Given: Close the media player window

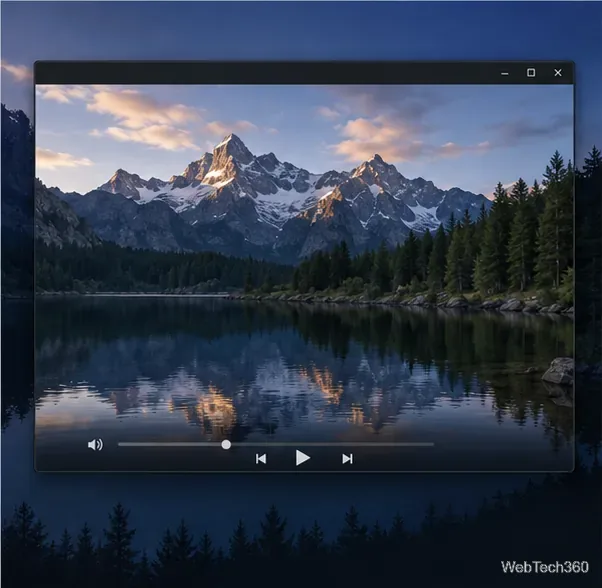Looking at the screenshot, I should click(558, 73).
